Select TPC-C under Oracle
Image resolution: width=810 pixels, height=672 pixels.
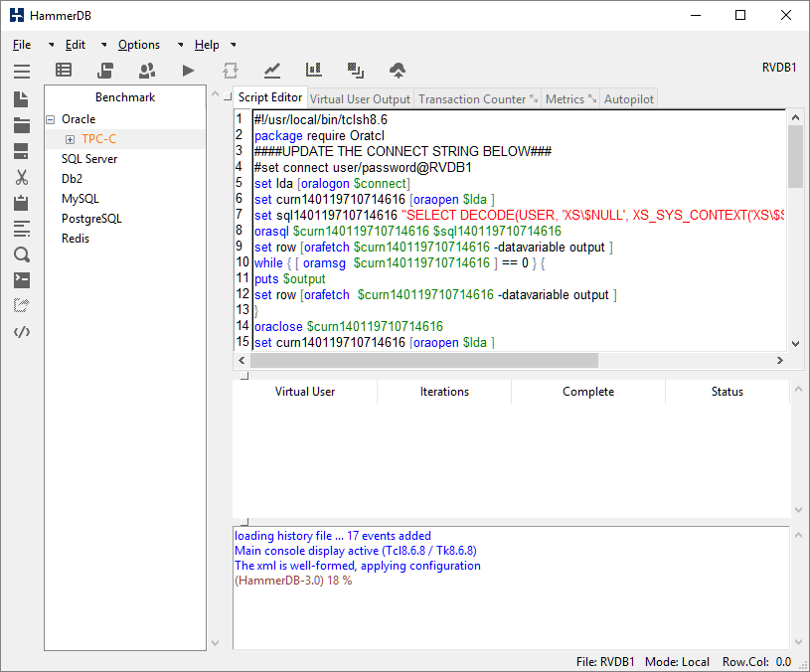pyautogui.click(x=98, y=139)
